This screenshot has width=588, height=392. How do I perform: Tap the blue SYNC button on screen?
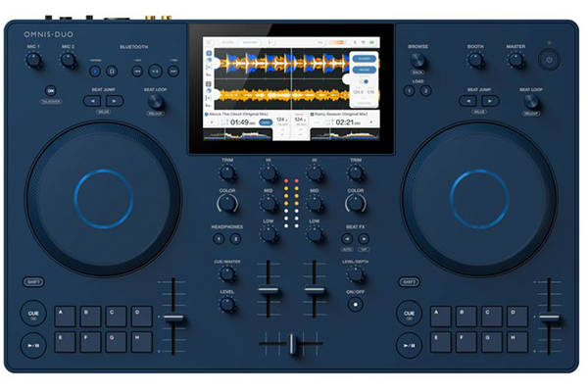click(266, 122)
